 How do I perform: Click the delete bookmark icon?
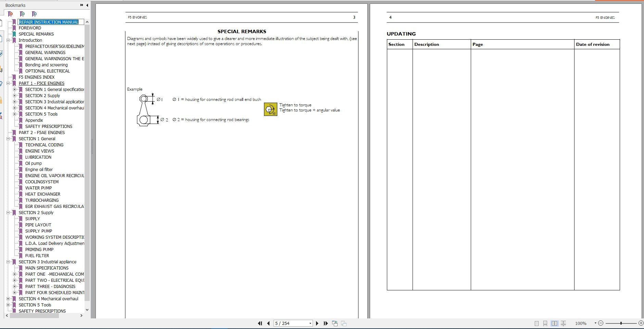[x=11, y=14]
